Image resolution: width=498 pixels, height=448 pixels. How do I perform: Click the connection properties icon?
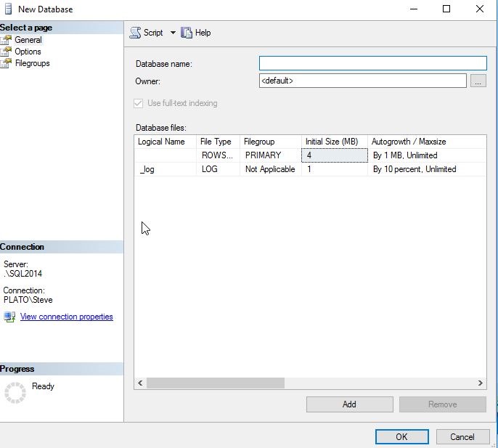tap(9, 317)
